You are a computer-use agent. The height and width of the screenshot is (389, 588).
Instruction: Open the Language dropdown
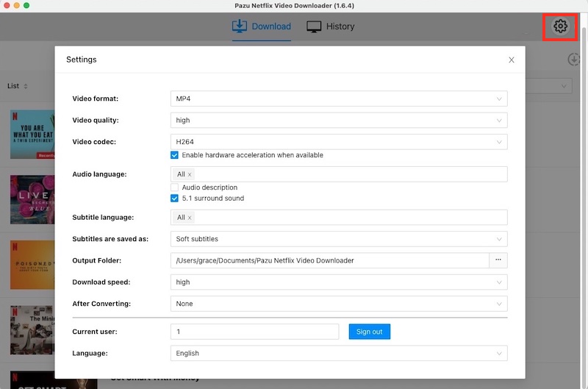click(339, 354)
